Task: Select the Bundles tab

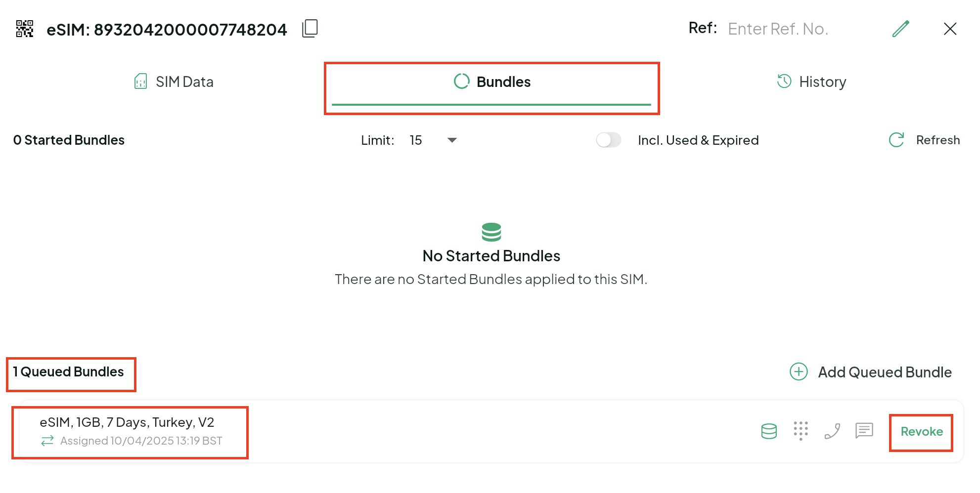Action: [x=492, y=82]
